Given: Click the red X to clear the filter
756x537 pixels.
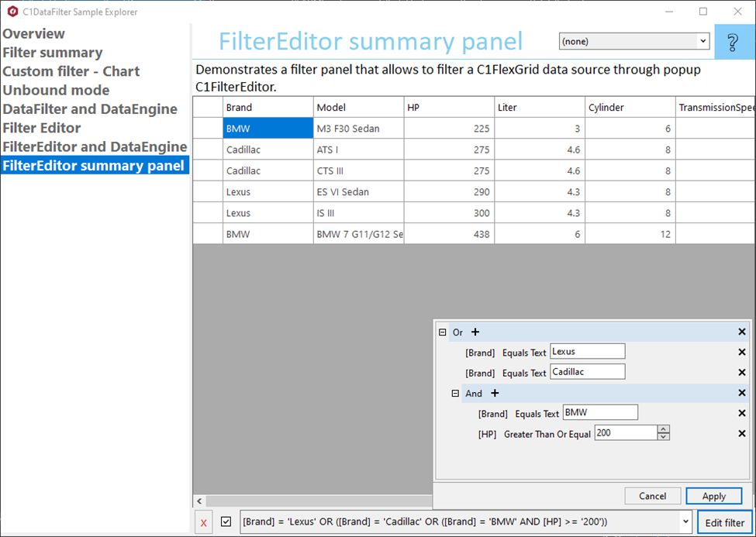Looking at the screenshot, I should pos(203,522).
